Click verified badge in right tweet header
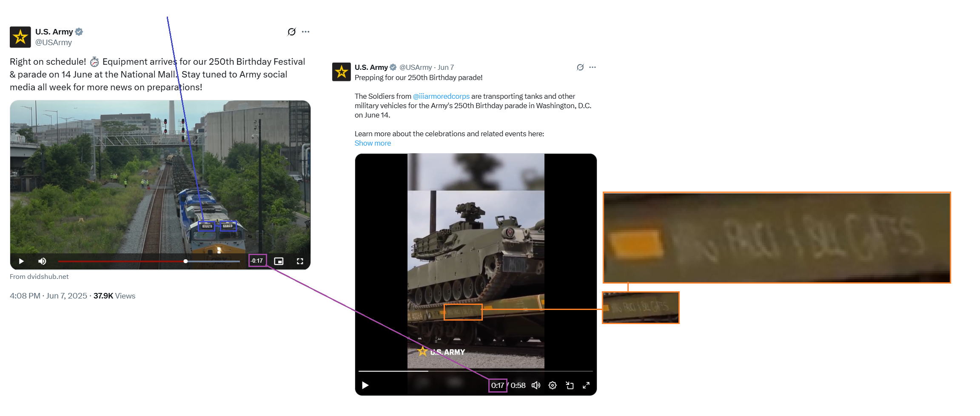Image resolution: width=980 pixels, height=416 pixels. click(393, 67)
